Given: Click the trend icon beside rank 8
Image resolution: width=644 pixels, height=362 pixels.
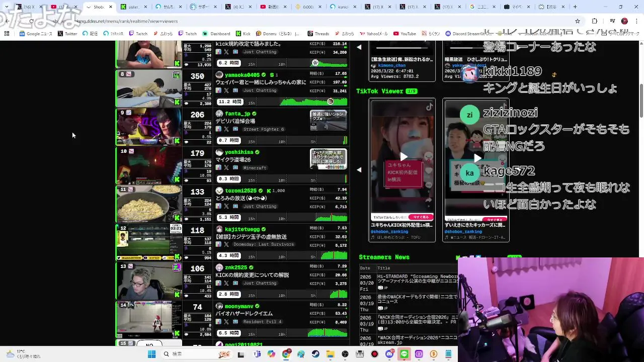Looking at the screenshot, I should [129, 74].
